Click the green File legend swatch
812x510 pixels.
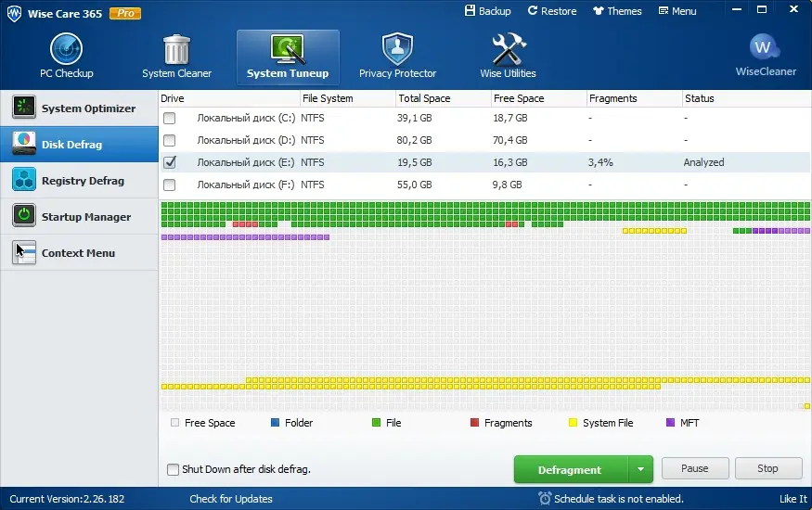[x=376, y=423]
